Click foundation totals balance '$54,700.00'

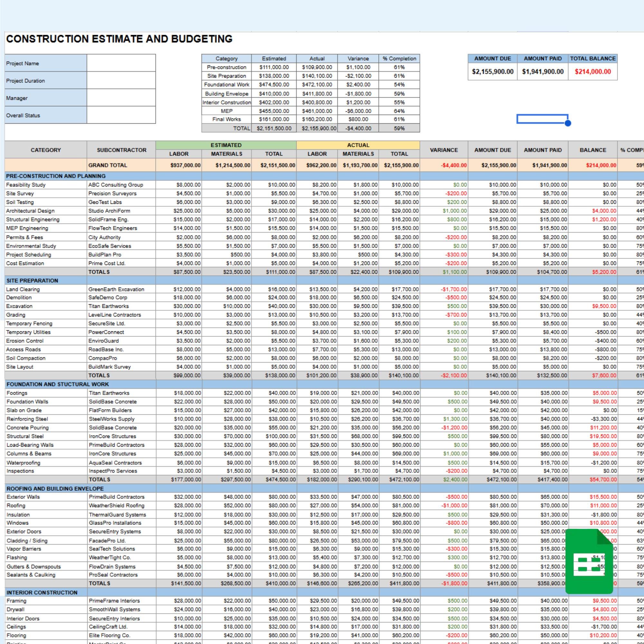(x=593, y=480)
